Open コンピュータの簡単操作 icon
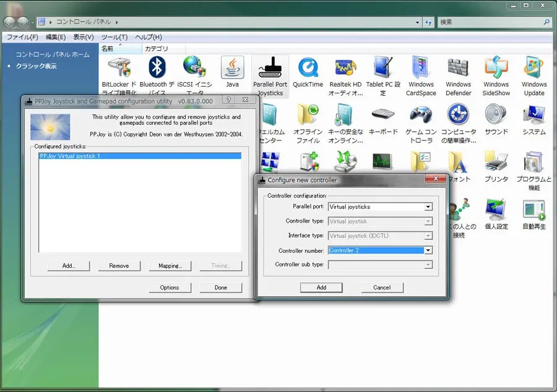The image size is (557, 392). (x=458, y=124)
